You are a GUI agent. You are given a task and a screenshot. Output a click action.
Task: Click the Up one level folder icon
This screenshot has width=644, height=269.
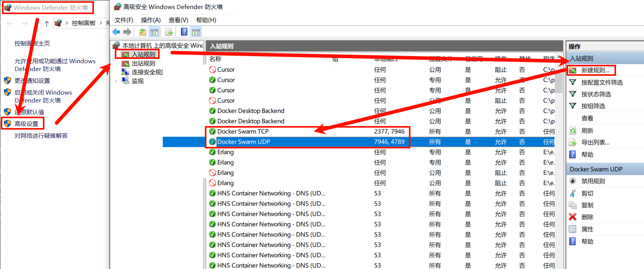[x=142, y=32]
